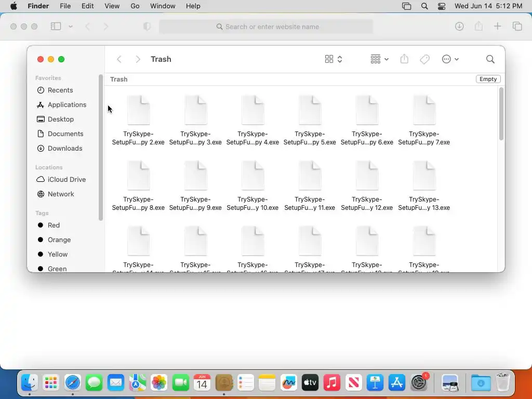Open Apple TV in Dock
Image resolution: width=532 pixels, height=399 pixels.
pos(310,383)
